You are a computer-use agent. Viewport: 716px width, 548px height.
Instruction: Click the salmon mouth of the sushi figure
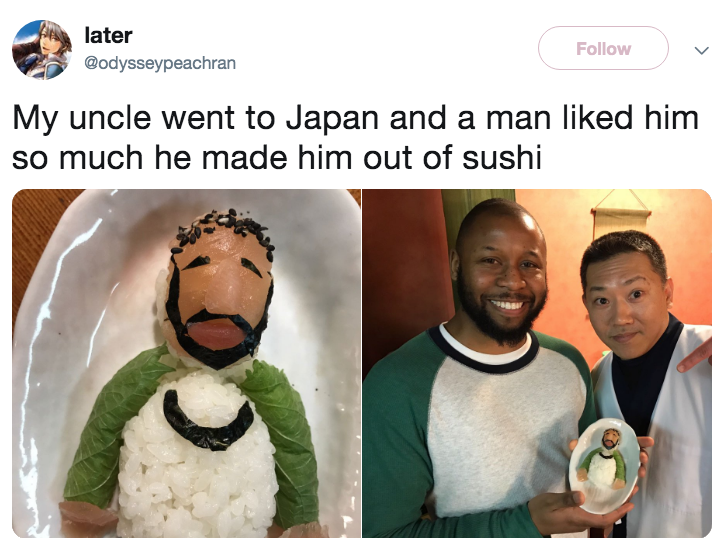(x=214, y=334)
